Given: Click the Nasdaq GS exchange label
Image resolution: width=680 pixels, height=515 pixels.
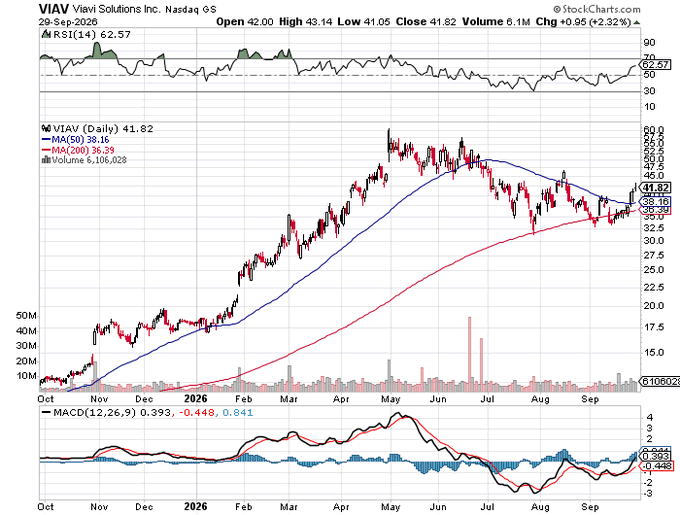Looking at the screenshot, I should click(x=190, y=9).
